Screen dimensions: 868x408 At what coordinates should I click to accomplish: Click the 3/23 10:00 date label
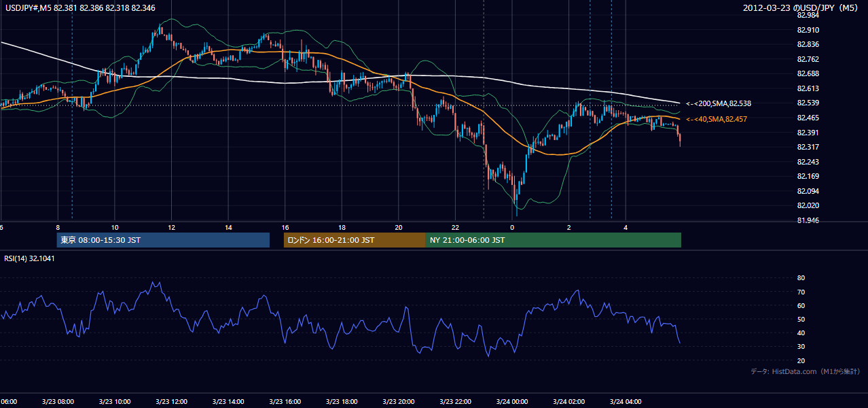[x=114, y=402]
